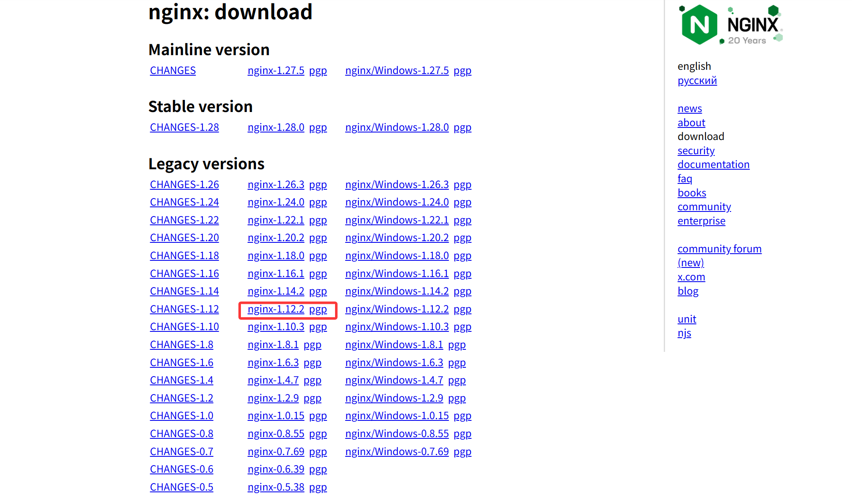This screenshot has width=852, height=504.
Task: Download nginx-1.28.0 stable version
Action: [276, 127]
